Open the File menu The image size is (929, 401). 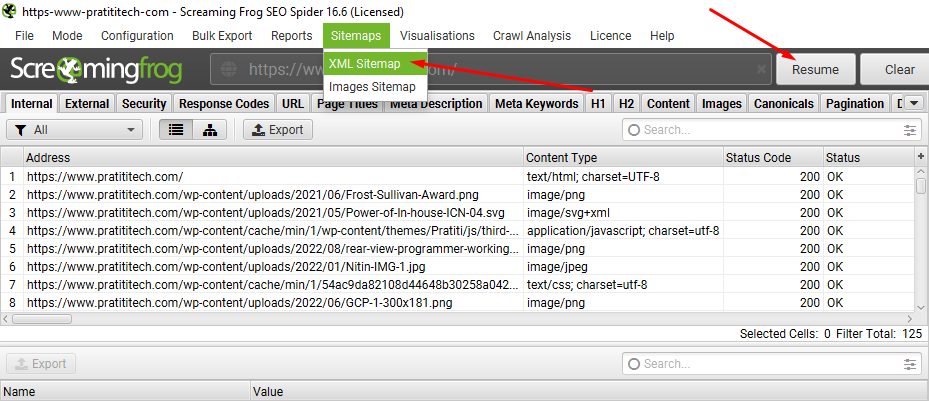[x=24, y=36]
